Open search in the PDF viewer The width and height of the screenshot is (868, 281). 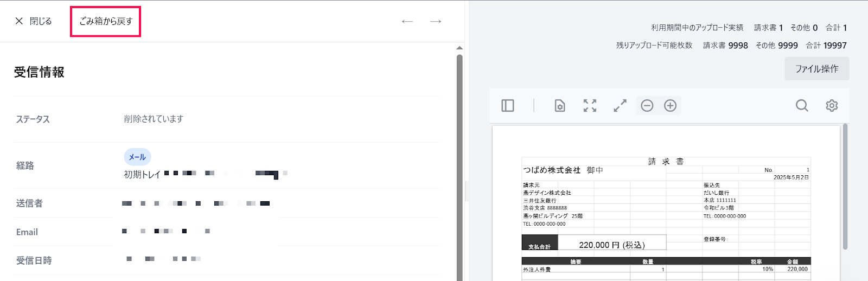pyautogui.click(x=802, y=106)
